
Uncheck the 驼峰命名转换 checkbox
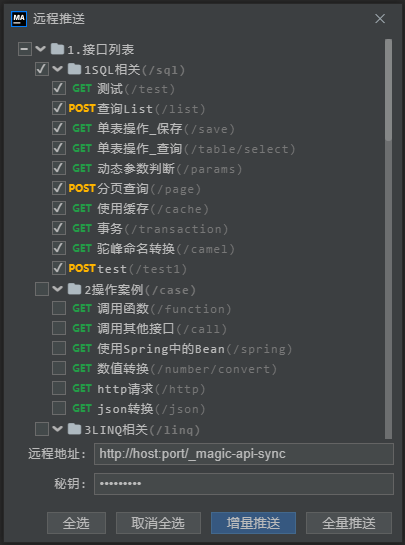tap(59, 248)
